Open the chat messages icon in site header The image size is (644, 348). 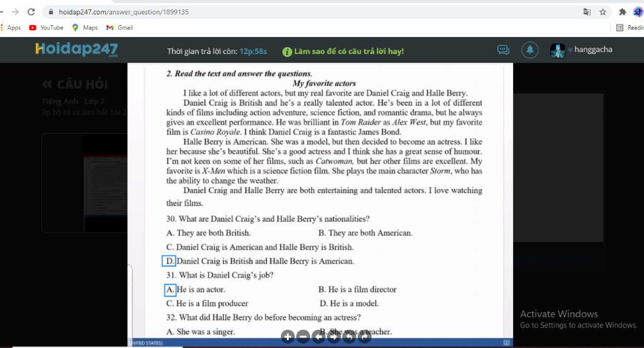pos(503,50)
